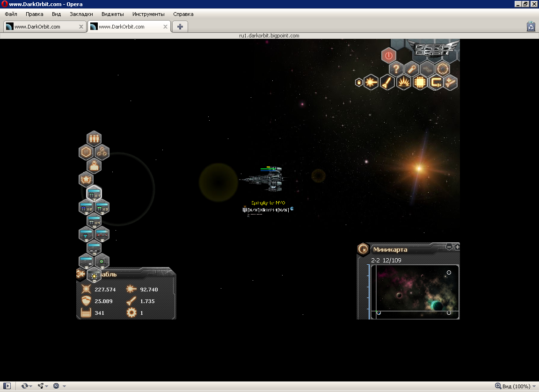Click the framed square hexagon icon
Image resolution: width=539 pixels, height=392 pixels.
click(x=86, y=152)
